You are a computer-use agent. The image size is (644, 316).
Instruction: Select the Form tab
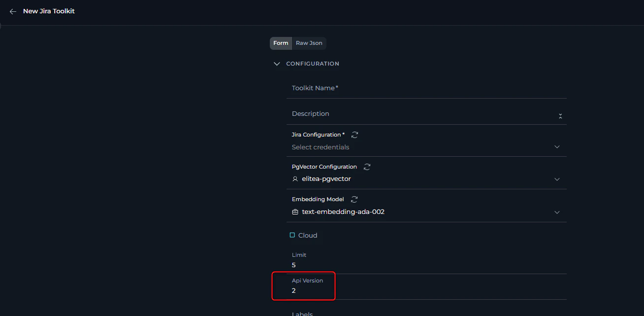pos(281,43)
